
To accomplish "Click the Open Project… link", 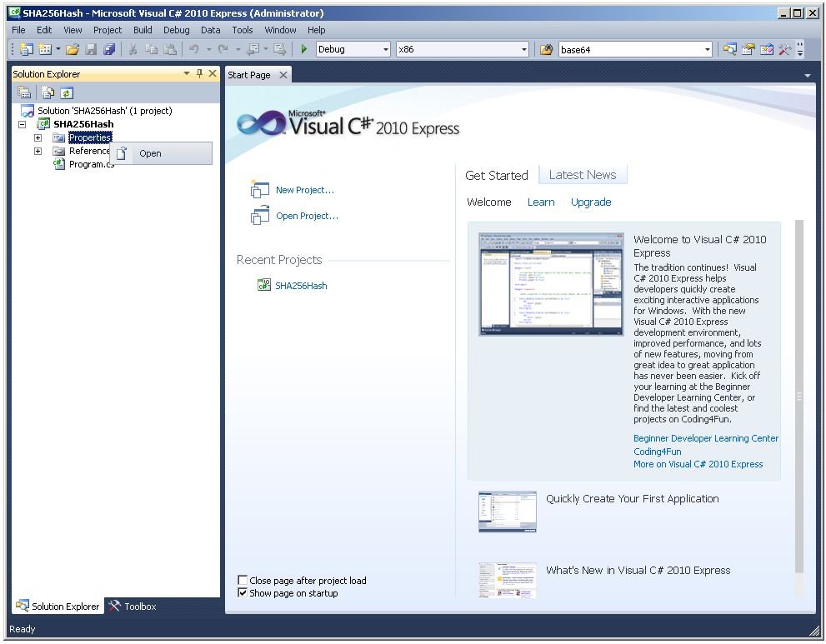I will pyautogui.click(x=307, y=216).
